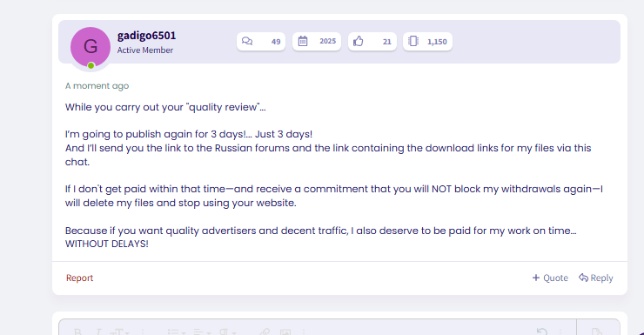Report this post by gadigo6501
The height and width of the screenshot is (335, 644).
click(80, 278)
